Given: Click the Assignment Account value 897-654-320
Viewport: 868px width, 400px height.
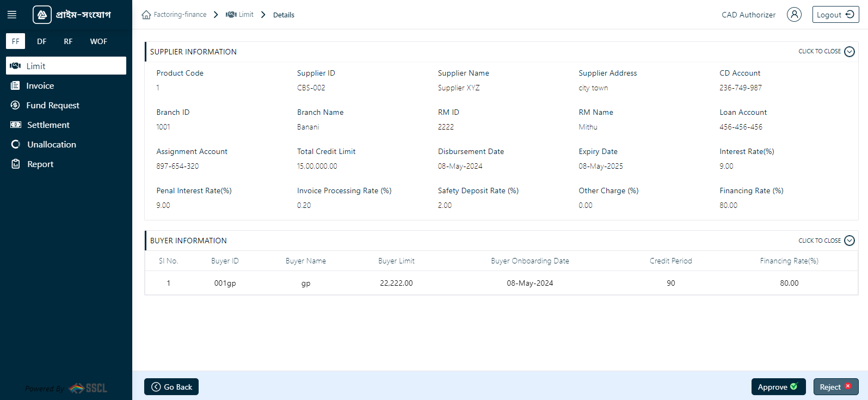Looking at the screenshot, I should coord(177,166).
